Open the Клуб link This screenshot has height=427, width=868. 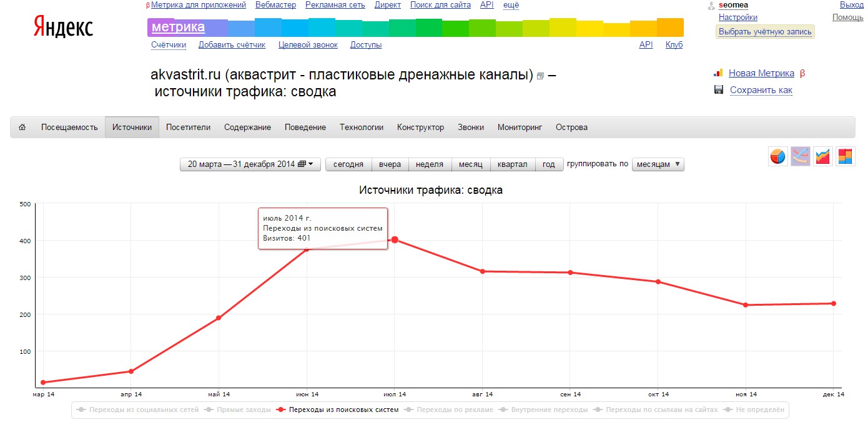(674, 45)
